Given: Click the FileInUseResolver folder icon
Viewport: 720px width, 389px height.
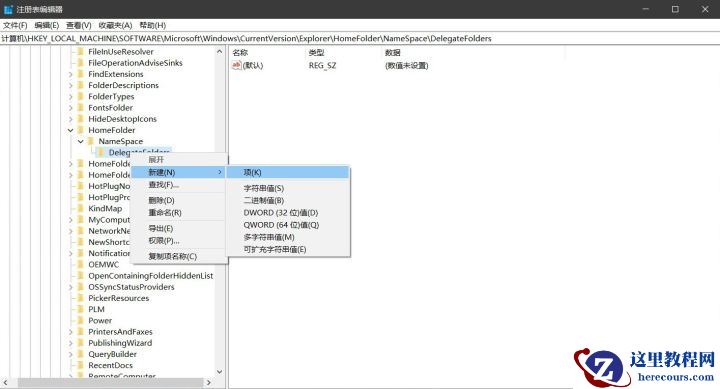Looking at the screenshot, I should [81, 51].
